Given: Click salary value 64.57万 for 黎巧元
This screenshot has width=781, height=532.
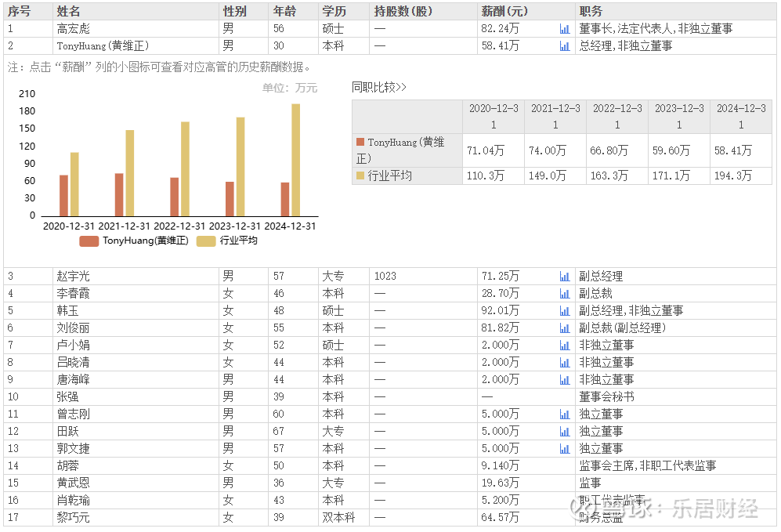Looking at the screenshot, I should [x=500, y=518].
